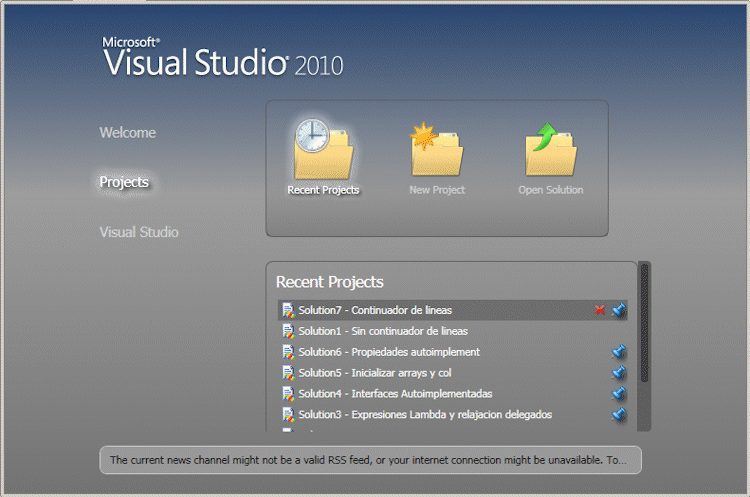The image size is (750, 497).
Task: Toggle the pin for Solution7 row
Action: click(619, 310)
